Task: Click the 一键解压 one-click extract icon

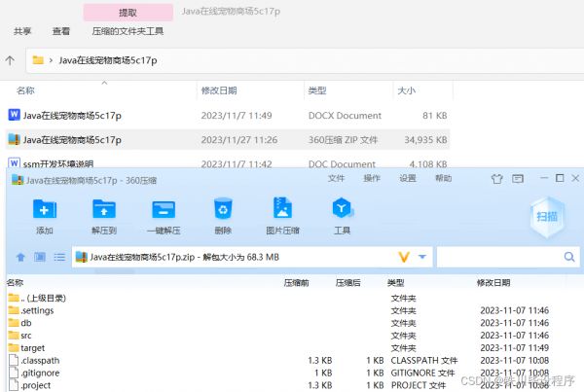Action: [x=164, y=209]
